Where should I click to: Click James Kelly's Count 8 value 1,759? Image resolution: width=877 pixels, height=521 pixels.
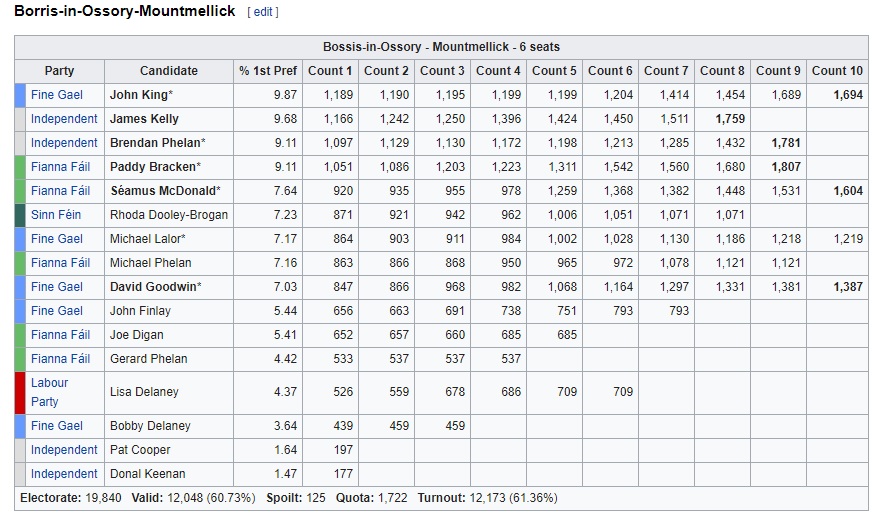(x=730, y=119)
